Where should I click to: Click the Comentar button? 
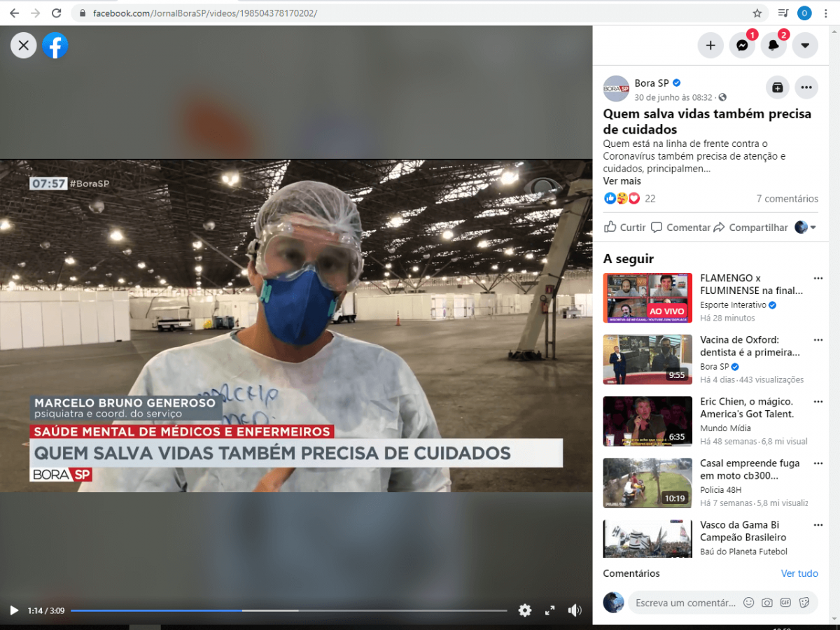(680, 227)
